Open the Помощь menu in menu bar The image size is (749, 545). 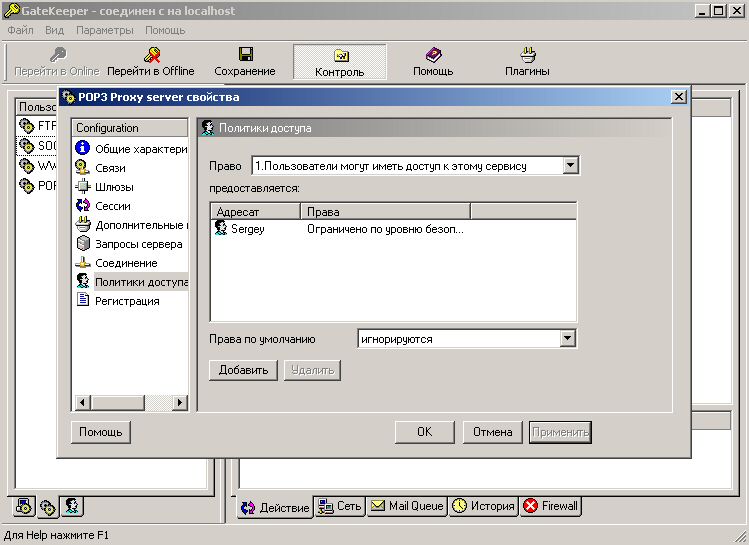165,30
